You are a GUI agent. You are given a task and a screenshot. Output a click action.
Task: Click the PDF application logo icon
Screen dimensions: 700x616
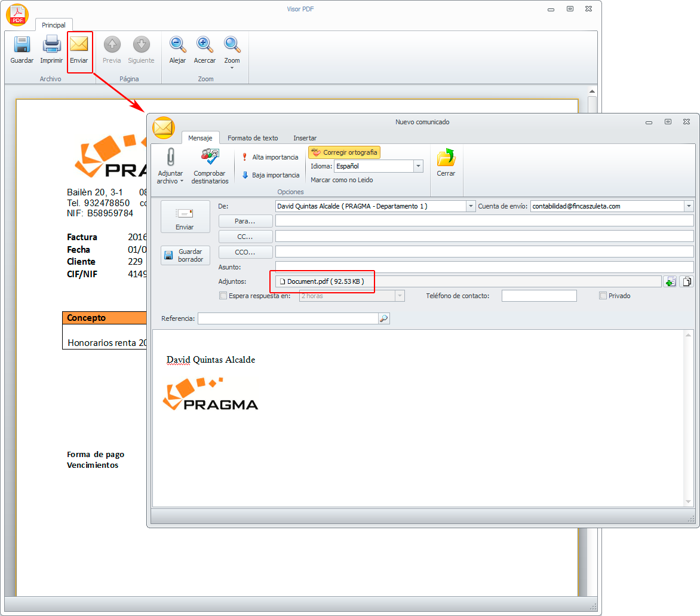17,14
